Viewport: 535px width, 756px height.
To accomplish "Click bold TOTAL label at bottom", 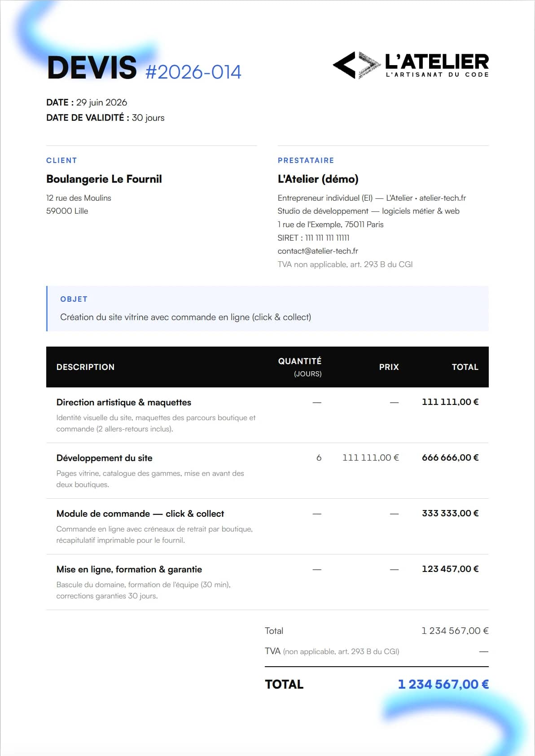I will (284, 684).
